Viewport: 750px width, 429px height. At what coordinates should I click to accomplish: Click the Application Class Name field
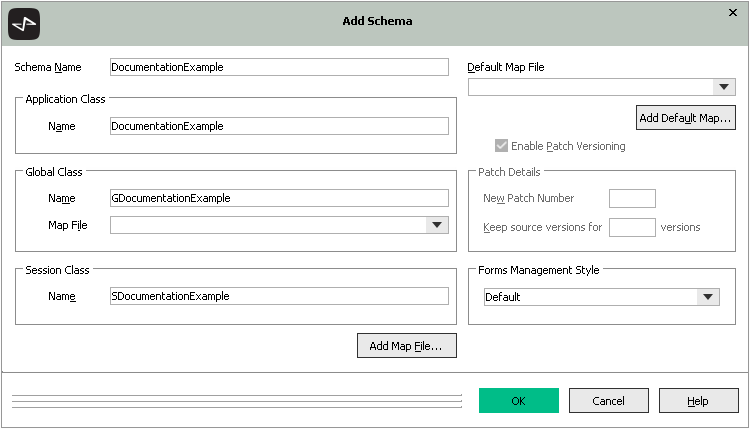[279, 126]
